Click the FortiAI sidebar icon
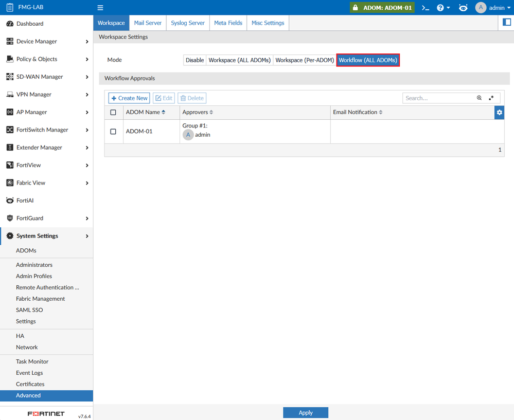 [x=10, y=200]
